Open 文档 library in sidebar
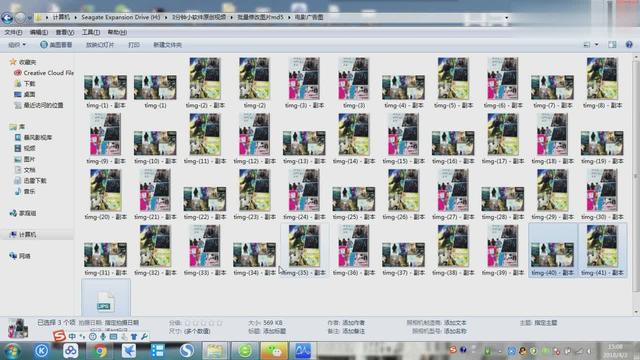 (25, 170)
